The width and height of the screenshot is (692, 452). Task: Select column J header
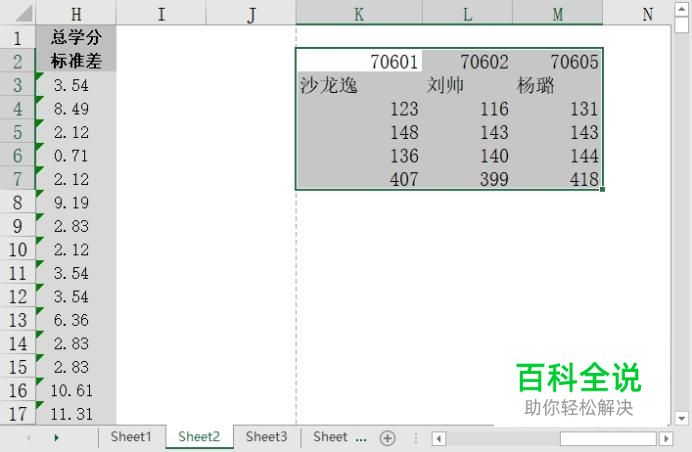pos(251,13)
